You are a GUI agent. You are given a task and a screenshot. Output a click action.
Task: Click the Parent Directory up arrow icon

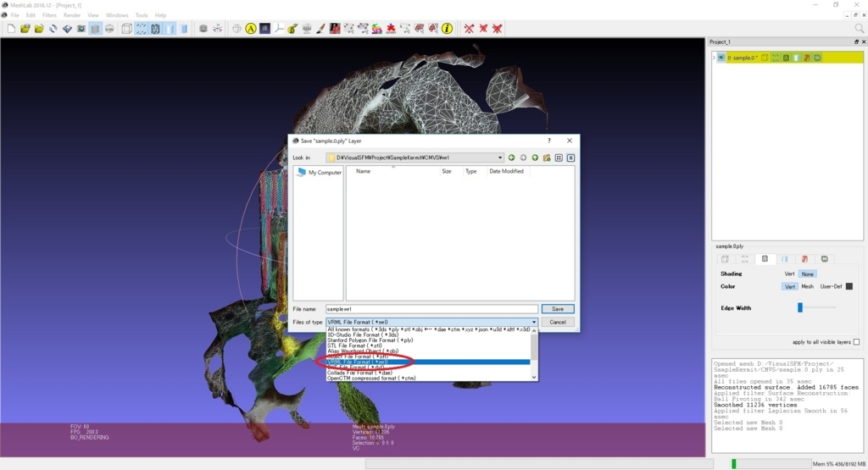(535, 158)
